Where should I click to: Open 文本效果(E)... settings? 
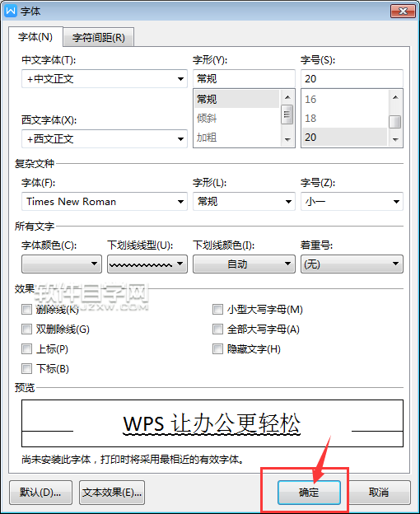click(x=112, y=493)
